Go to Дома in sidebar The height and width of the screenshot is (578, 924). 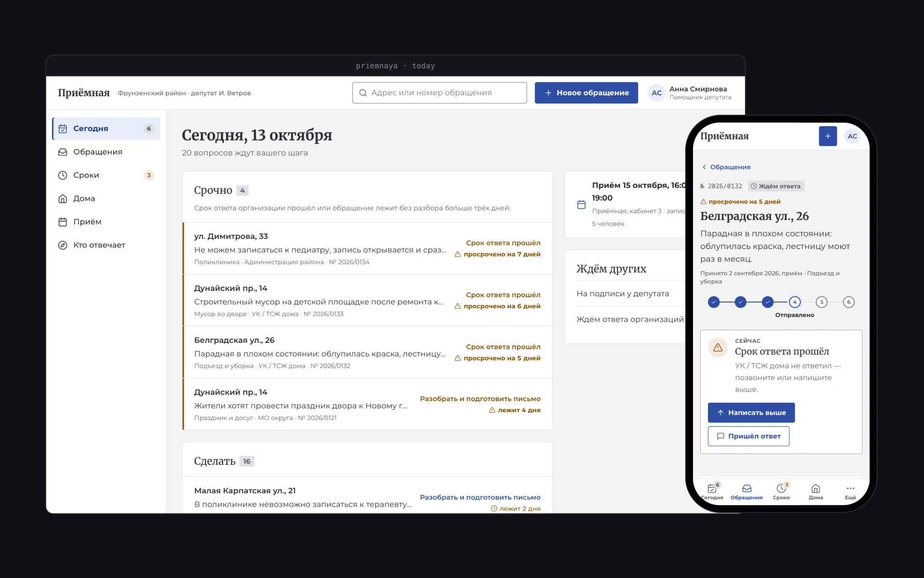pyautogui.click(x=106, y=198)
